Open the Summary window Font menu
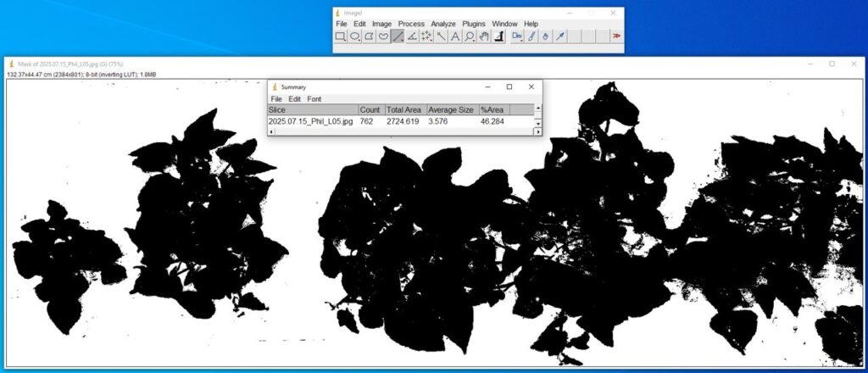This screenshot has width=868, height=373. click(314, 99)
